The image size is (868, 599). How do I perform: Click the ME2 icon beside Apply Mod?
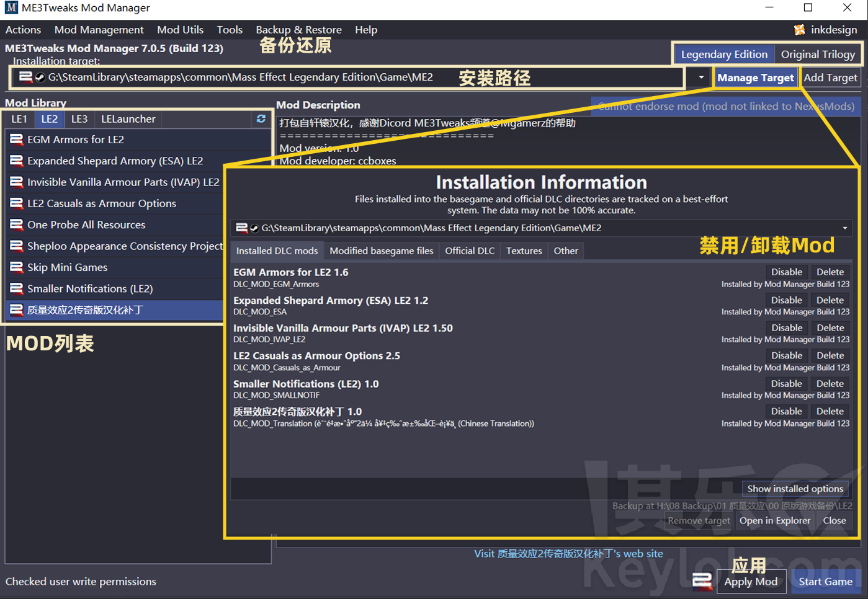[x=702, y=581]
